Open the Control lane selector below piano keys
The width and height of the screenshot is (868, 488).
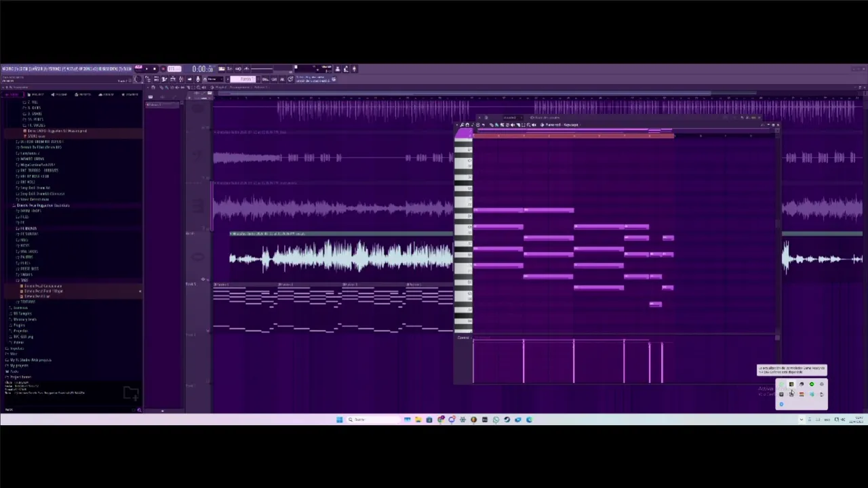(x=463, y=337)
